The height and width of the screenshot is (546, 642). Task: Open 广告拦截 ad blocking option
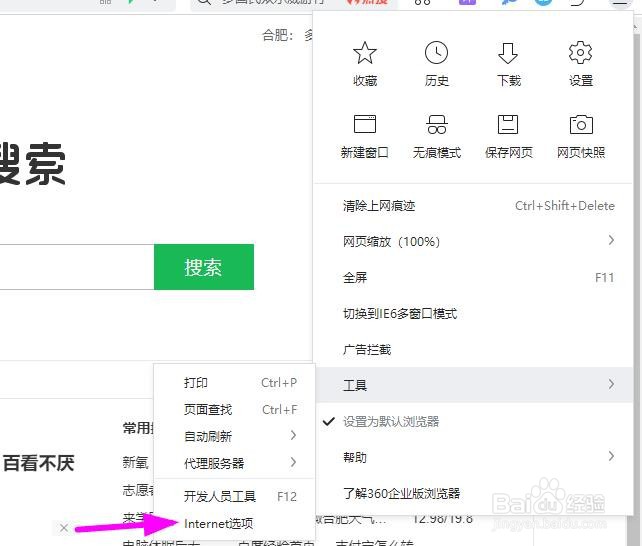473,350
